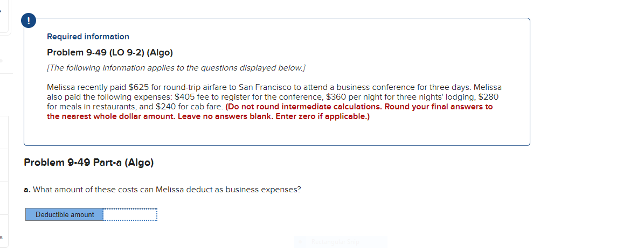Click the $240 cab fare amount

click(x=166, y=107)
